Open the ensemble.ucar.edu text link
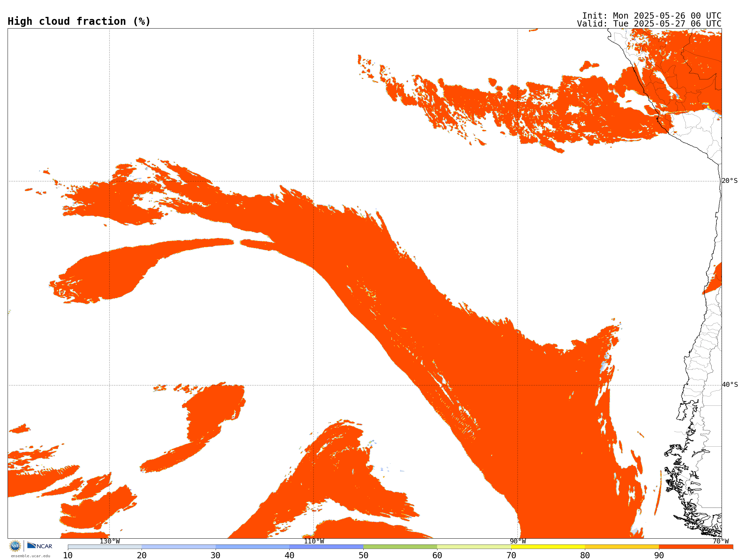This screenshot has width=744, height=560. tap(31, 556)
